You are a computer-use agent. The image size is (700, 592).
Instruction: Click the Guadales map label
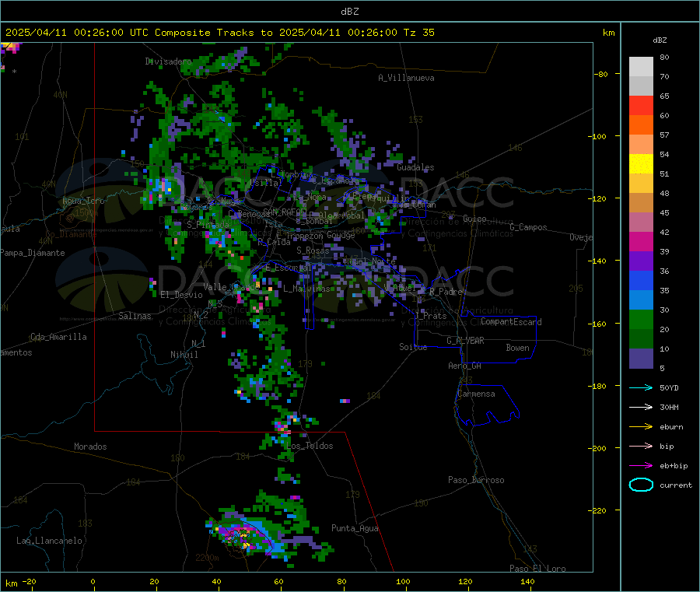click(415, 167)
